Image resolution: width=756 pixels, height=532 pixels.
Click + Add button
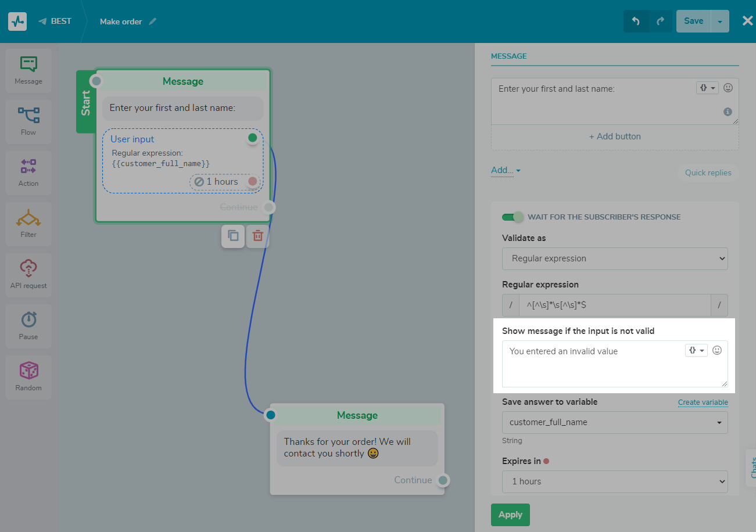[x=615, y=136]
